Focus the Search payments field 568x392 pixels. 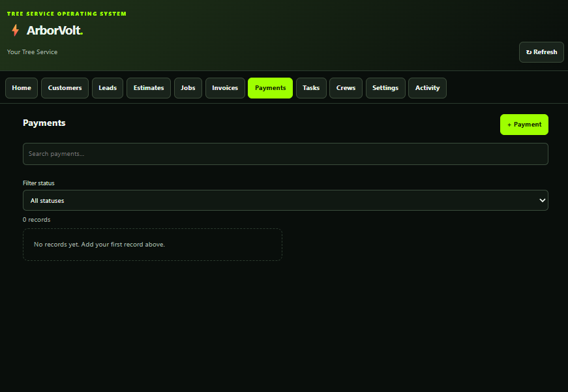point(286,154)
